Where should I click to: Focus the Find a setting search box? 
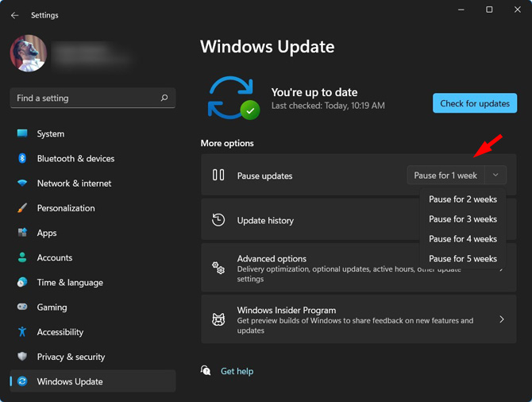(93, 99)
